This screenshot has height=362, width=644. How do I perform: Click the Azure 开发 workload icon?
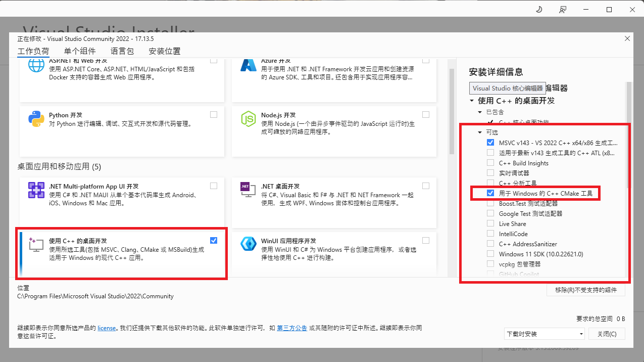(249, 65)
